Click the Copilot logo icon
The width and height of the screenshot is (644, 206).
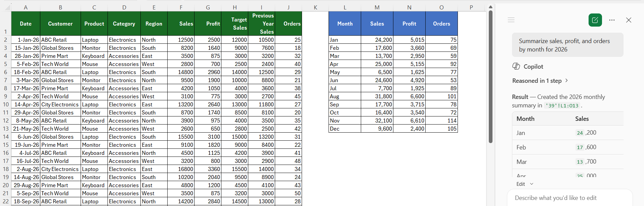[516, 66]
